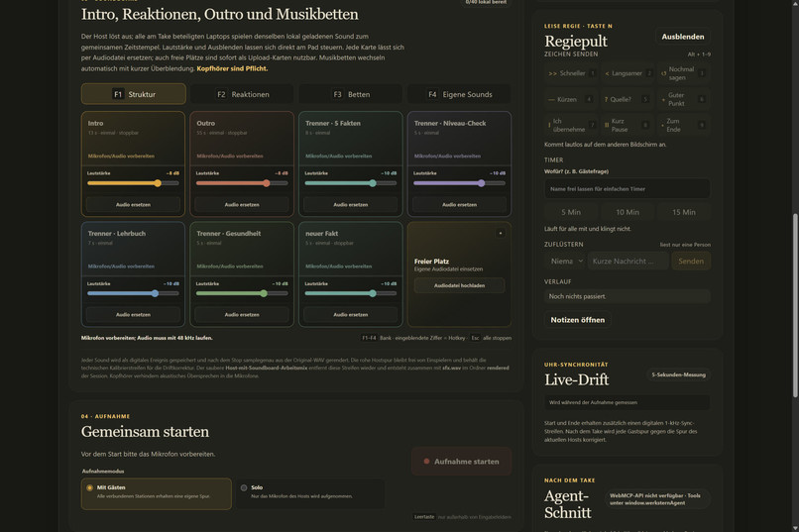Switch to F2 Reaktionen bank
This screenshot has width=799, height=532.
coord(242,94)
